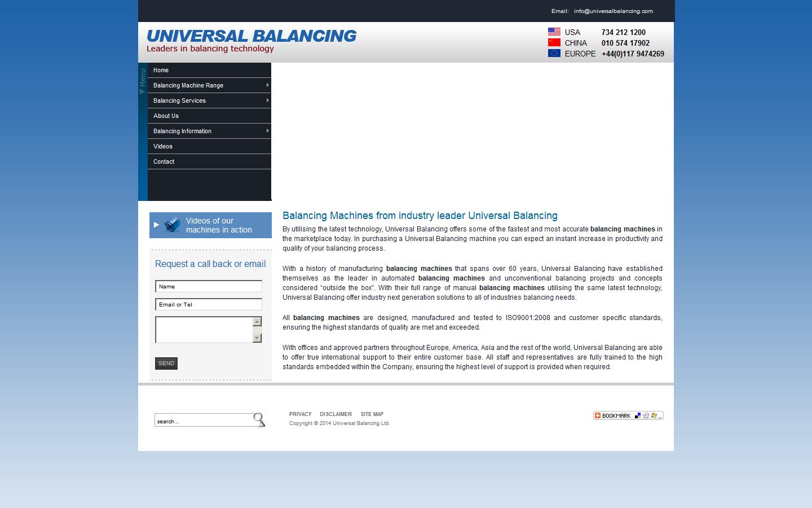Click the SEND button
The width and height of the screenshot is (812, 508).
click(x=166, y=363)
